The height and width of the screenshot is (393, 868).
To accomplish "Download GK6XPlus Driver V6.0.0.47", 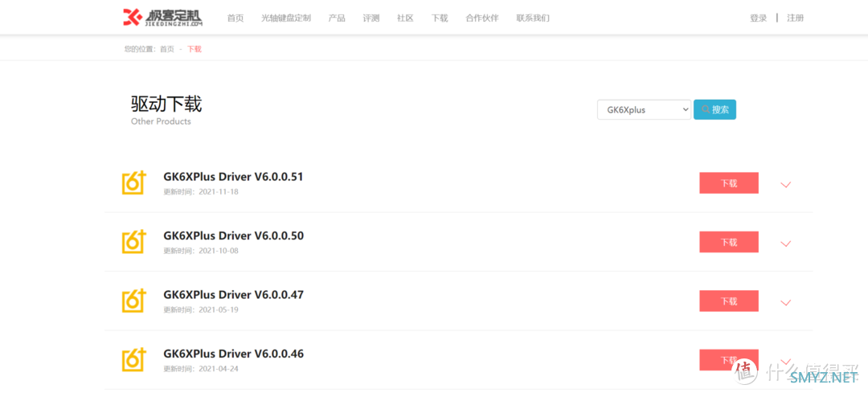I will 729,301.
